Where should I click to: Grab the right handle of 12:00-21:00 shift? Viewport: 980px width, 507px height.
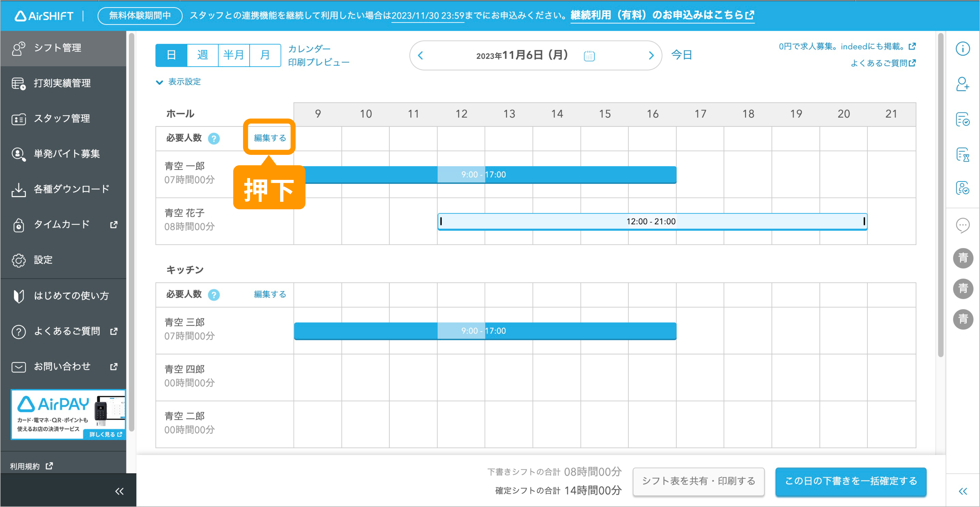pos(864,221)
